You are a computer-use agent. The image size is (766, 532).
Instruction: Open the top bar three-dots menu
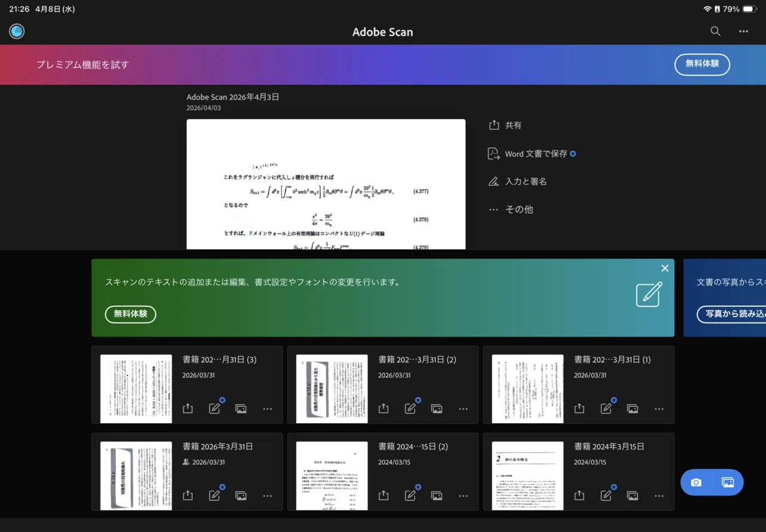coord(743,32)
